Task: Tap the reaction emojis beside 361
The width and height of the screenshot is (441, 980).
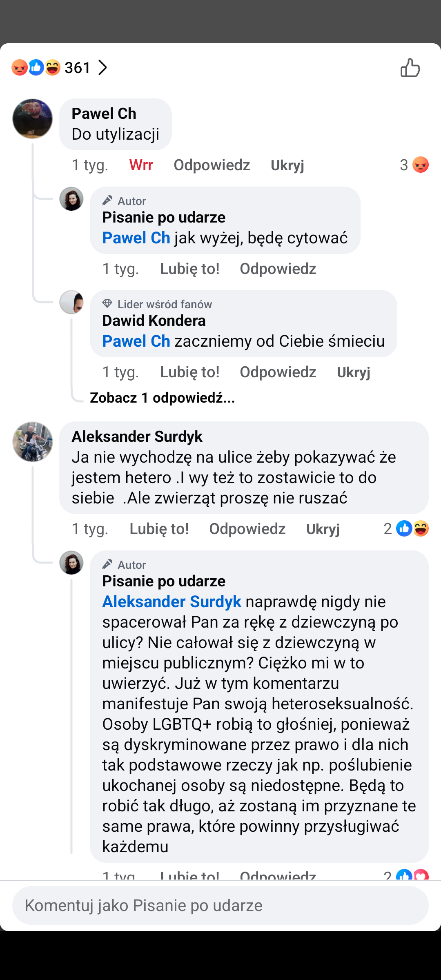Action: coord(36,68)
